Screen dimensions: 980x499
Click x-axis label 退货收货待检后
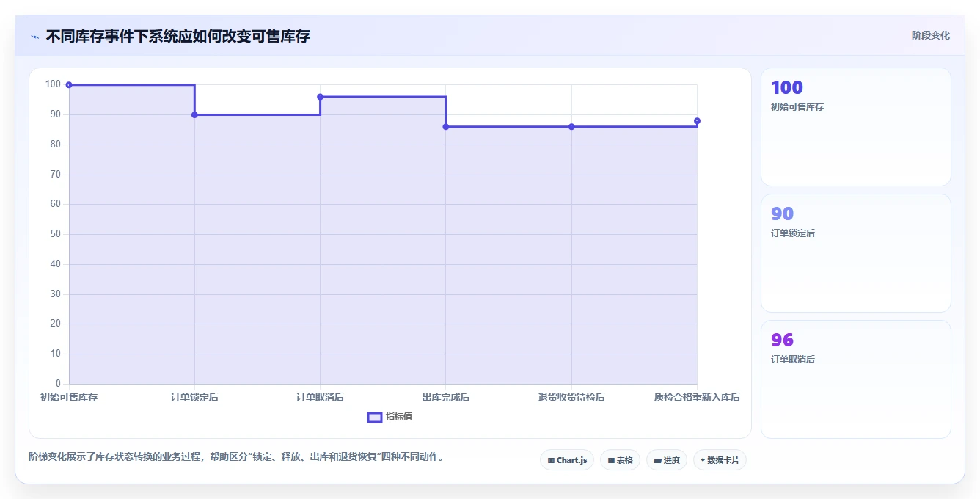point(571,397)
